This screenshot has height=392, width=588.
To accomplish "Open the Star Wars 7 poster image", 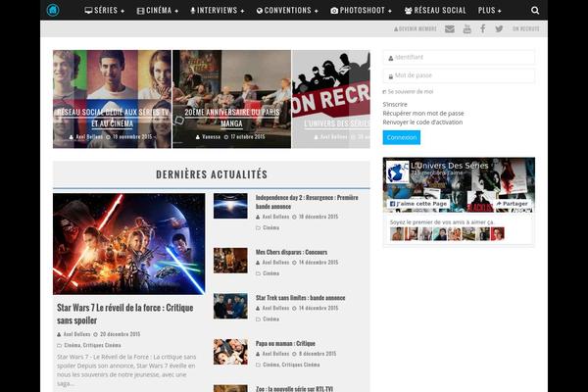I will coord(129,244).
